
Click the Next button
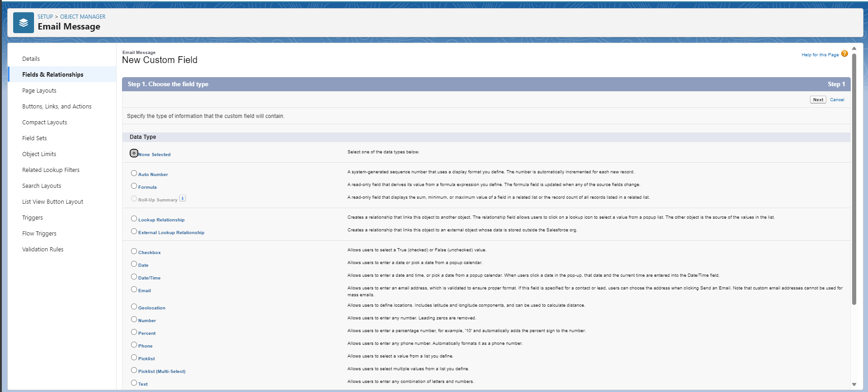pos(818,99)
